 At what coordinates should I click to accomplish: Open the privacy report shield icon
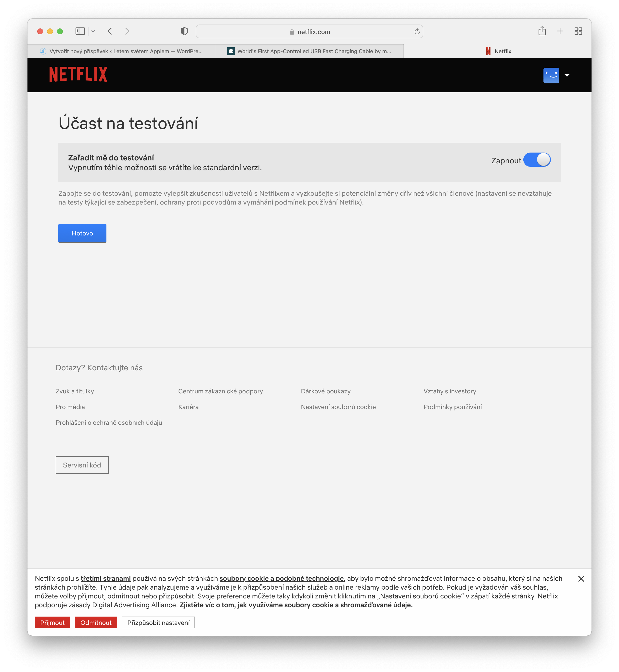point(184,31)
